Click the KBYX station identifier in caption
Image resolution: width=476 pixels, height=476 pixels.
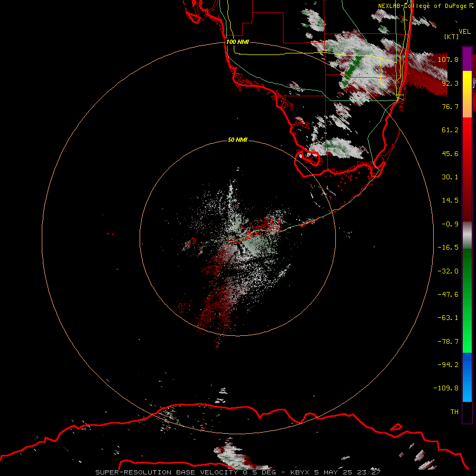click(x=300, y=472)
